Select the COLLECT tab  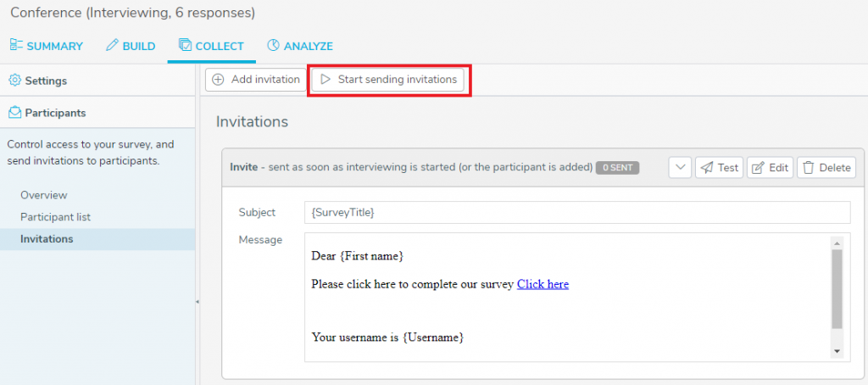pyautogui.click(x=211, y=46)
